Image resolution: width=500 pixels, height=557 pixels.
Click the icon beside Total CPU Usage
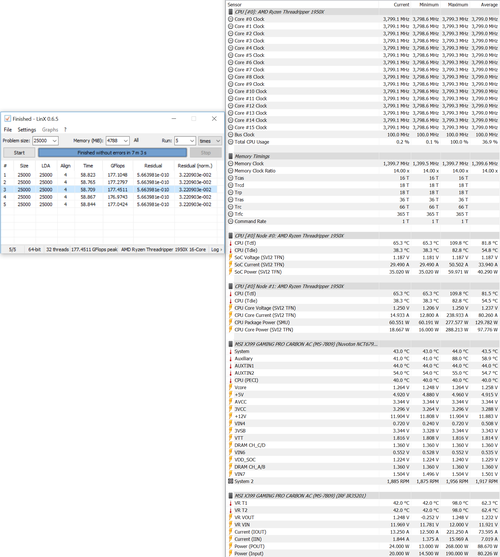[x=230, y=142]
